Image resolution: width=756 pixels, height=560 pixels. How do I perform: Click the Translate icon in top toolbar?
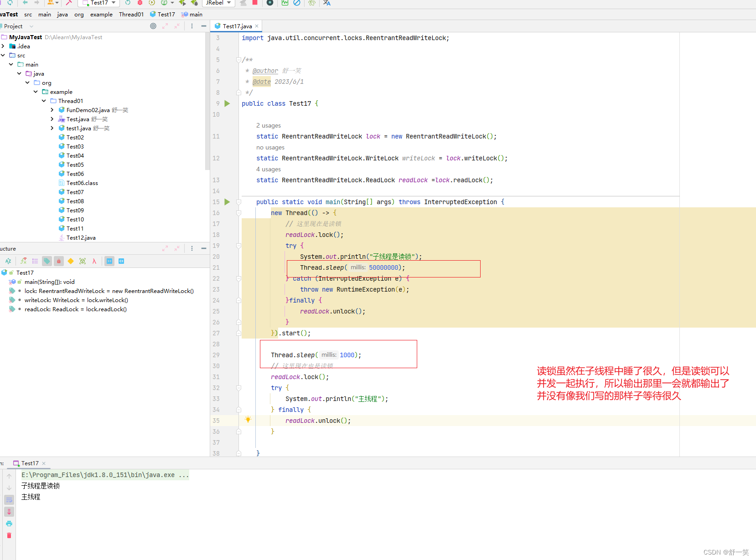(x=327, y=3)
